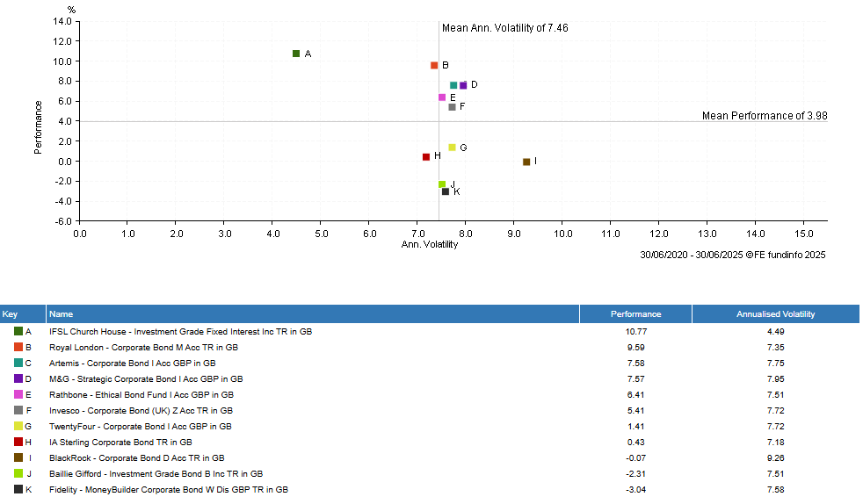Open TwentyFour Corporate Bond I Acc
The height and width of the screenshot is (504, 863).
click(141, 427)
